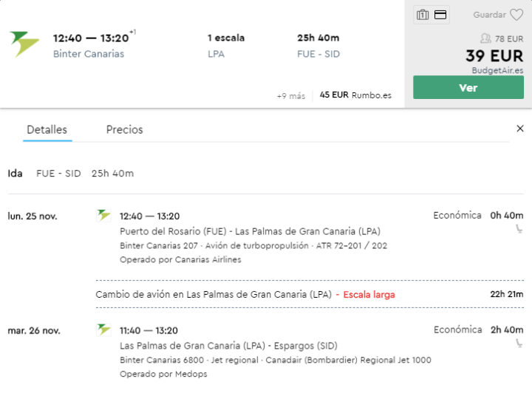532x393 pixels.
Task: Open the BudgetAir.es provider link
Action: coord(497,70)
